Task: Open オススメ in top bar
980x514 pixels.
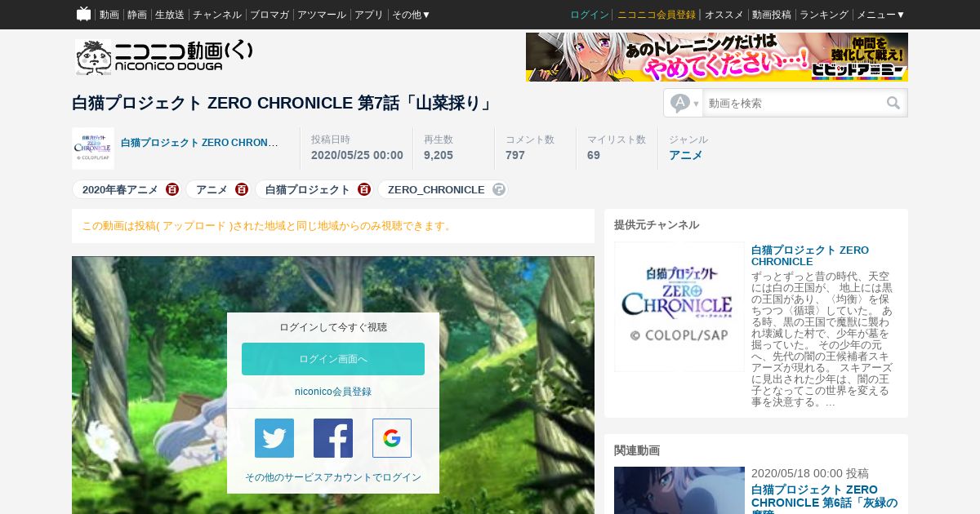Action: [724, 15]
